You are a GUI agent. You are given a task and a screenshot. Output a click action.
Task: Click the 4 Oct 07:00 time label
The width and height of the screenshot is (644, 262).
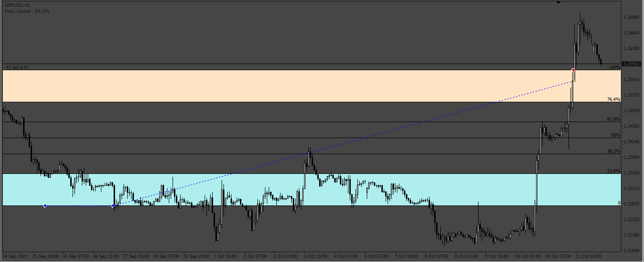pyautogui.click(x=346, y=256)
